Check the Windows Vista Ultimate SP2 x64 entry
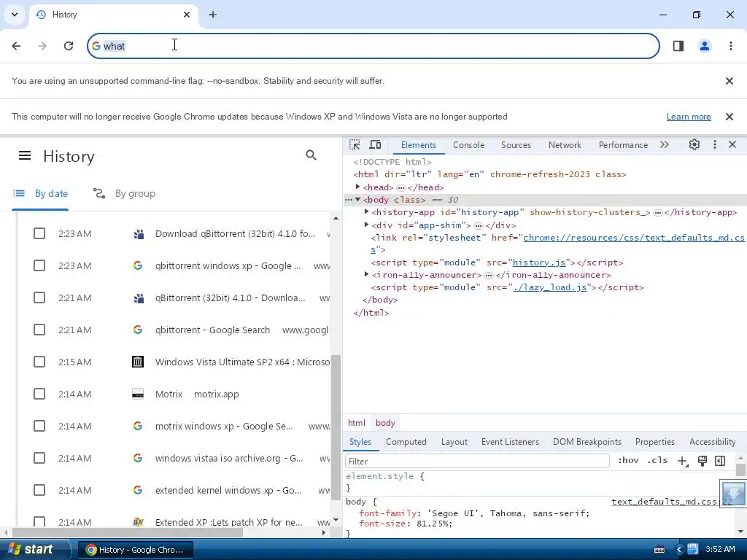The height and width of the screenshot is (560, 747). (x=39, y=362)
